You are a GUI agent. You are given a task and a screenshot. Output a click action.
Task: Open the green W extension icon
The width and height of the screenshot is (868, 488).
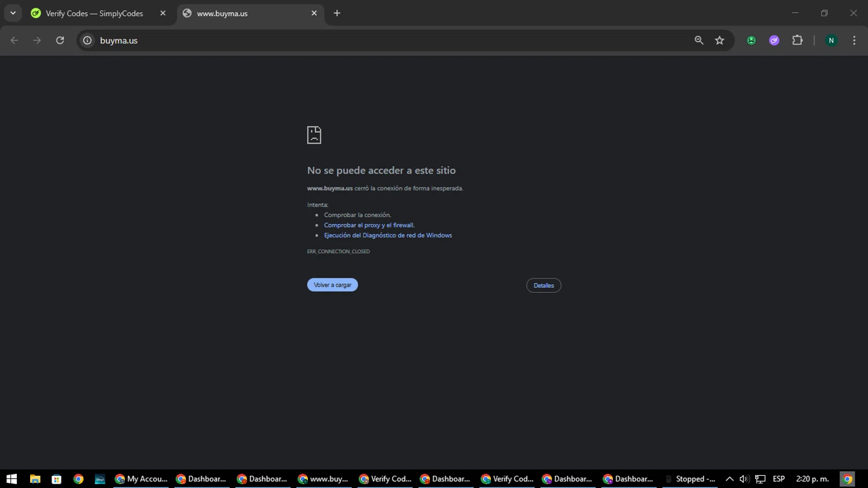pyautogui.click(x=751, y=41)
